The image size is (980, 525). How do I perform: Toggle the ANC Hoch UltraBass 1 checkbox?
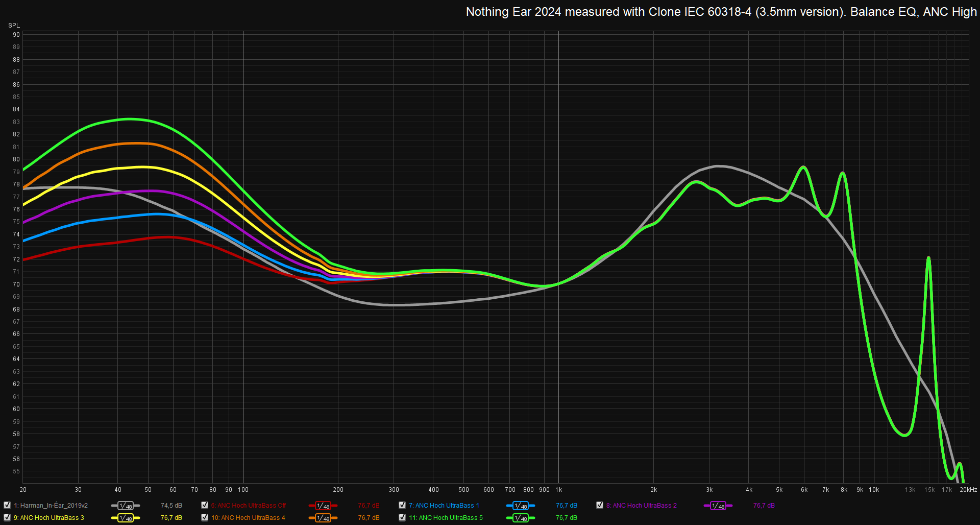click(402, 505)
